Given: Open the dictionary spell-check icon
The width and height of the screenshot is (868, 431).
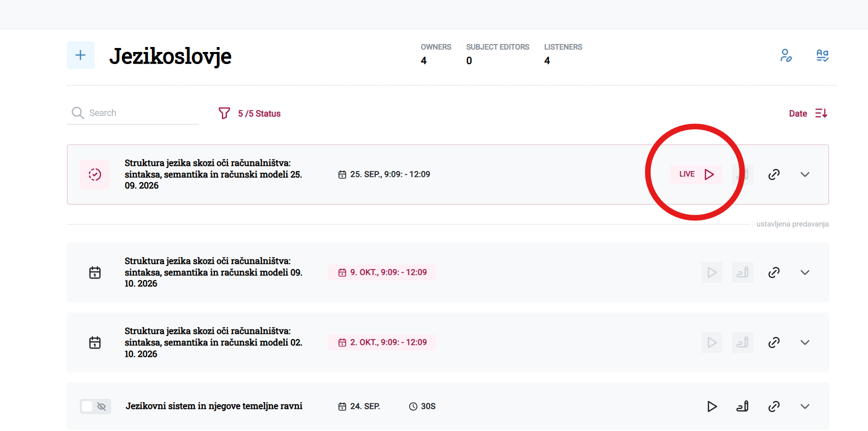Looking at the screenshot, I should [x=823, y=55].
